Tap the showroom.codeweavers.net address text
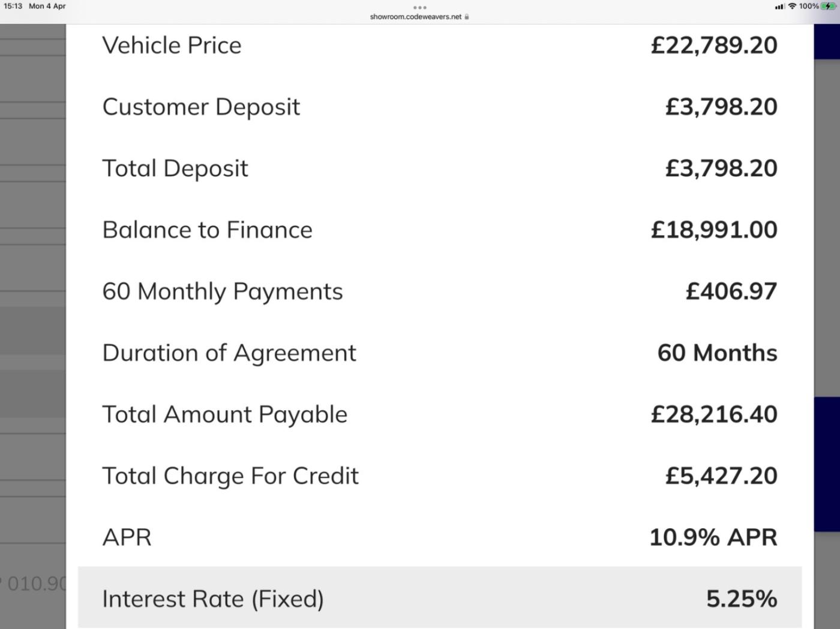Image resolution: width=840 pixels, height=629 pixels. click(415, 17)
